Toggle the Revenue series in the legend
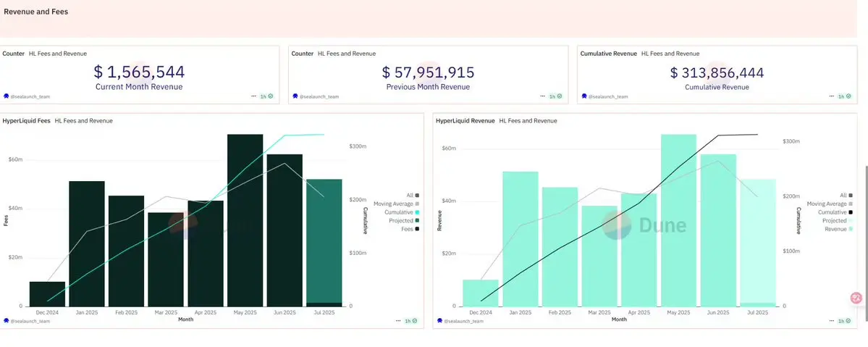The image size is (868, 347). click(x=838, y=228)
